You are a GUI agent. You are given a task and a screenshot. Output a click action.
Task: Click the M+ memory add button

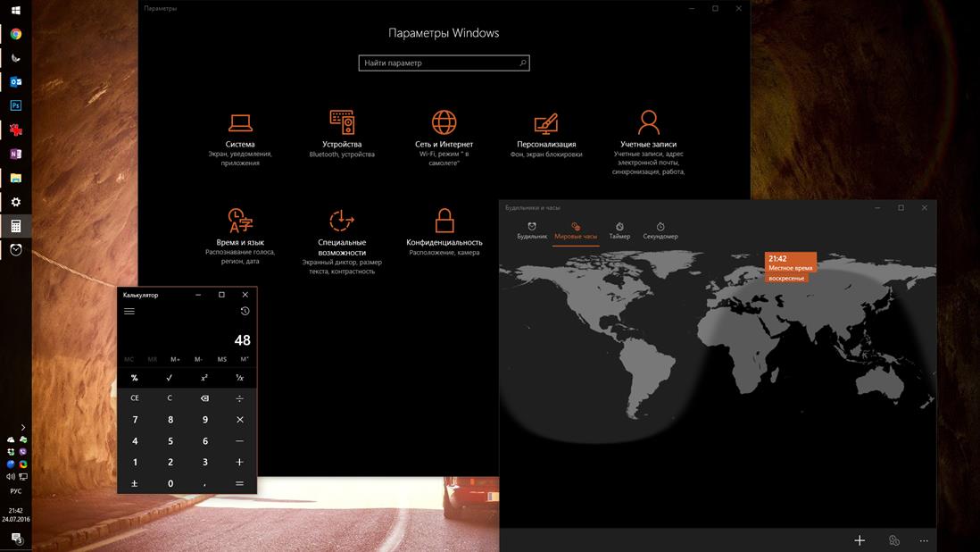point(175,359)
